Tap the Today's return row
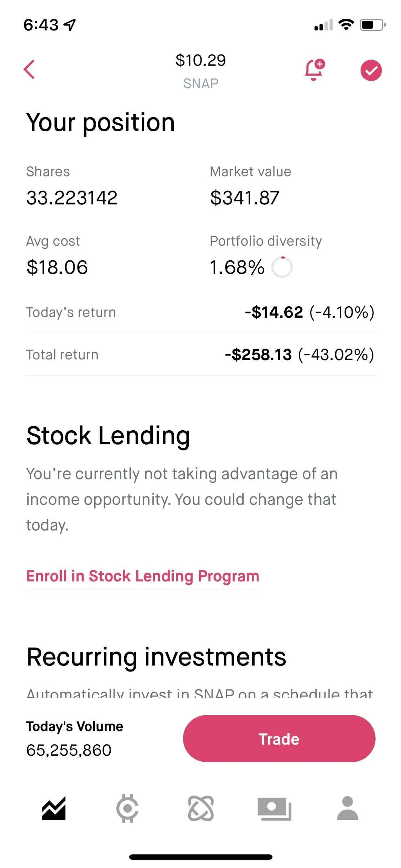This screenshot has height=868, width=401. click(200, 312)
